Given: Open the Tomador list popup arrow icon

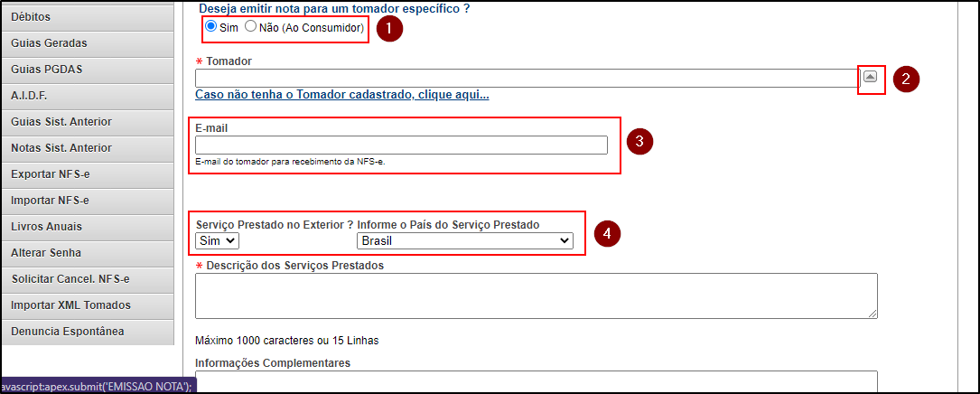Looking at the screenshot, I should pos(869,78).
